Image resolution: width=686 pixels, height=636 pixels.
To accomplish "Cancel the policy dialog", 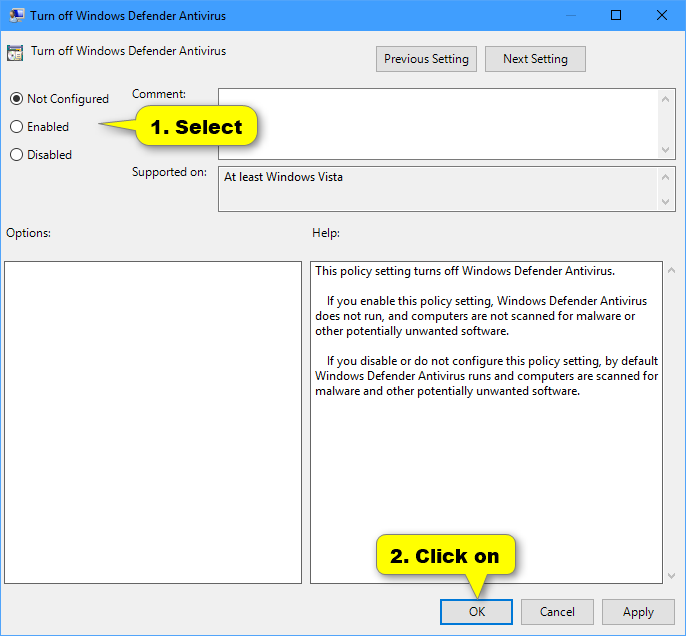I will pos(557,612).
